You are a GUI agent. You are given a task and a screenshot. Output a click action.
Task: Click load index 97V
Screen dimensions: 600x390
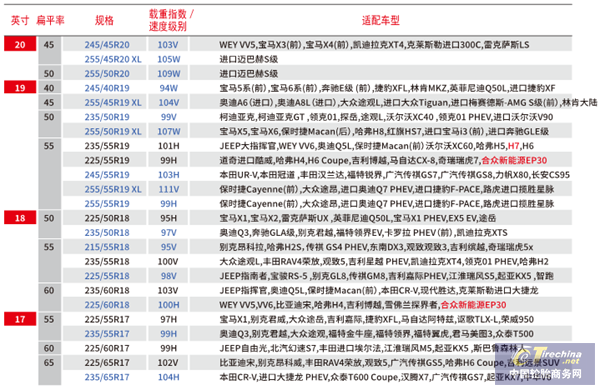(169, 233)
